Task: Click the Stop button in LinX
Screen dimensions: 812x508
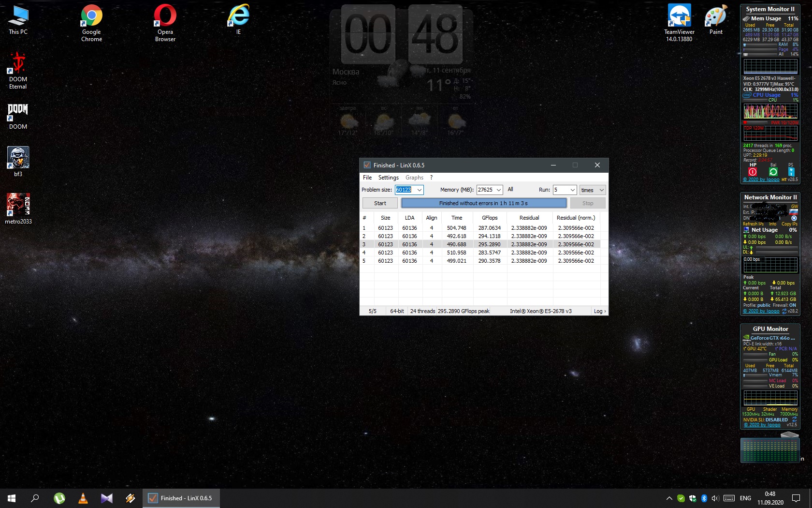Action: [x=588, y=203]
